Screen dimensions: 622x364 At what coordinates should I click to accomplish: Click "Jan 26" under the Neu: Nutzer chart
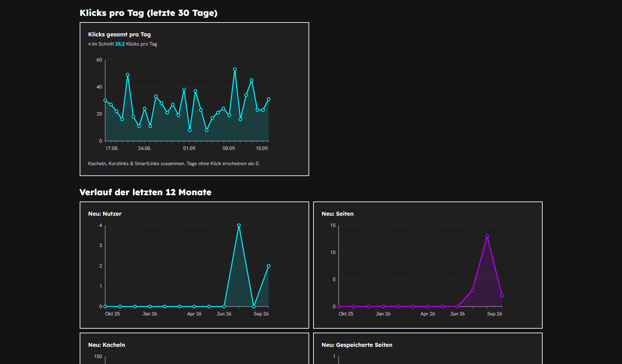[150, 314]
